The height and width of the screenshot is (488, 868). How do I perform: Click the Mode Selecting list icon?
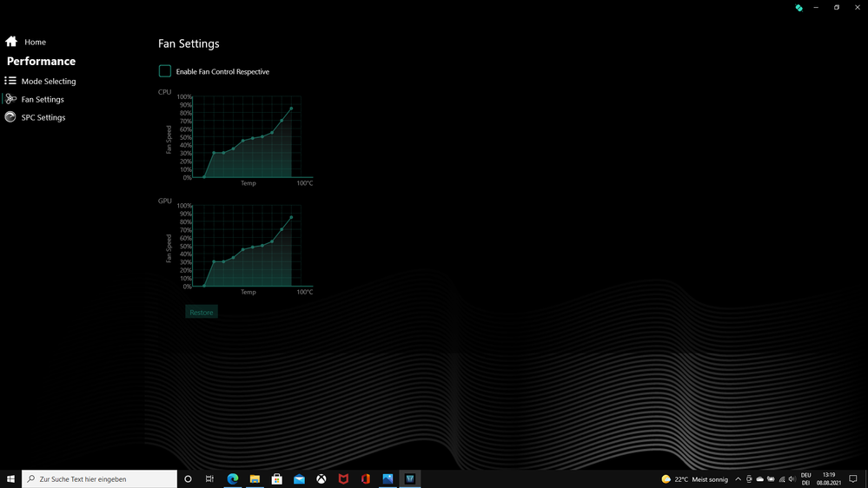10,81
